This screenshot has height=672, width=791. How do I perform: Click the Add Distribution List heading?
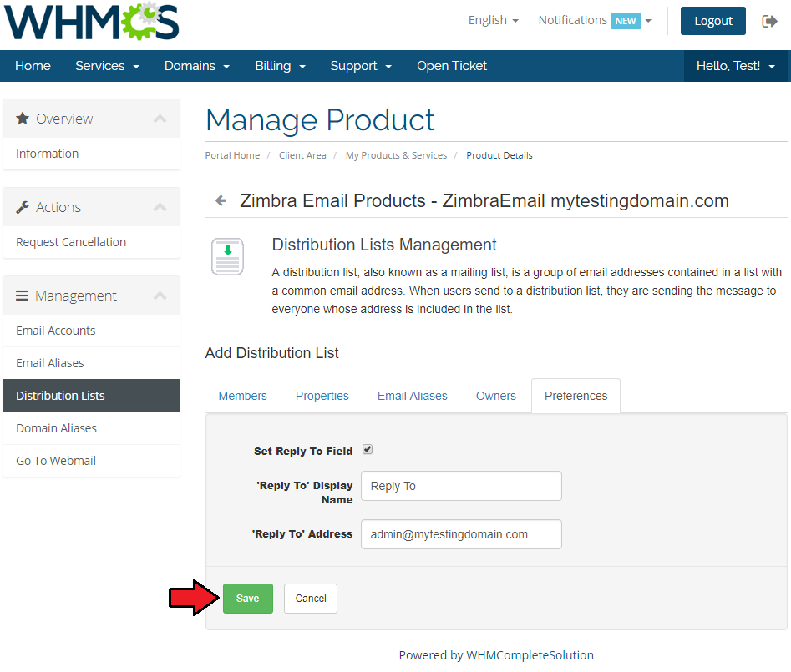tap(272, 353)
